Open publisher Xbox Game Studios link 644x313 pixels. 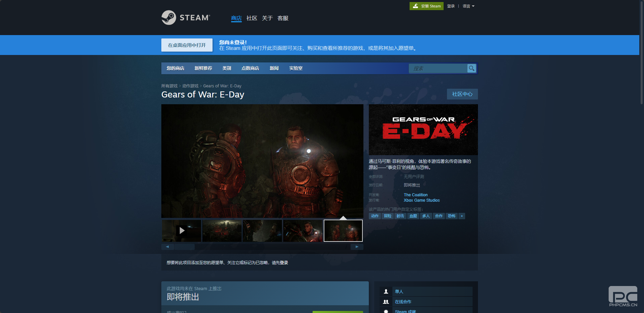click(x=422, y=200)
